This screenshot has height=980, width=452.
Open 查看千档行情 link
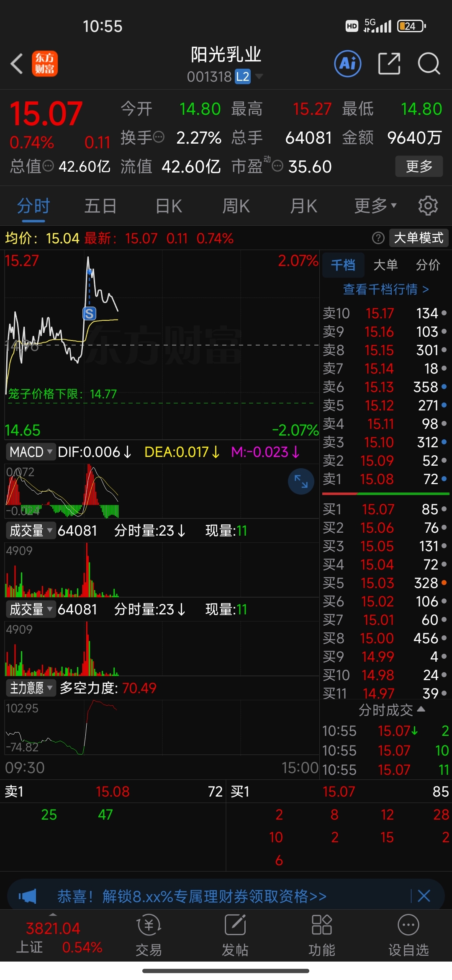(x=386, y=289)
